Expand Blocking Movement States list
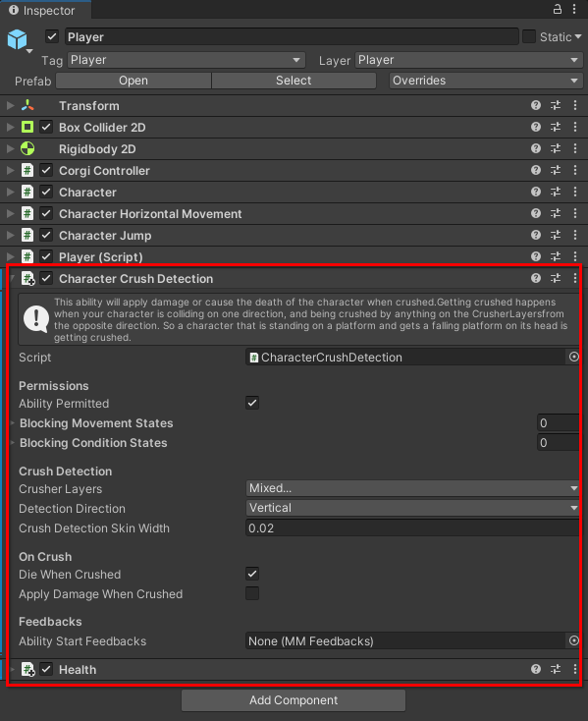Viewport: 588px width, 721px height. pyautogui.click(x=13, y=422)
